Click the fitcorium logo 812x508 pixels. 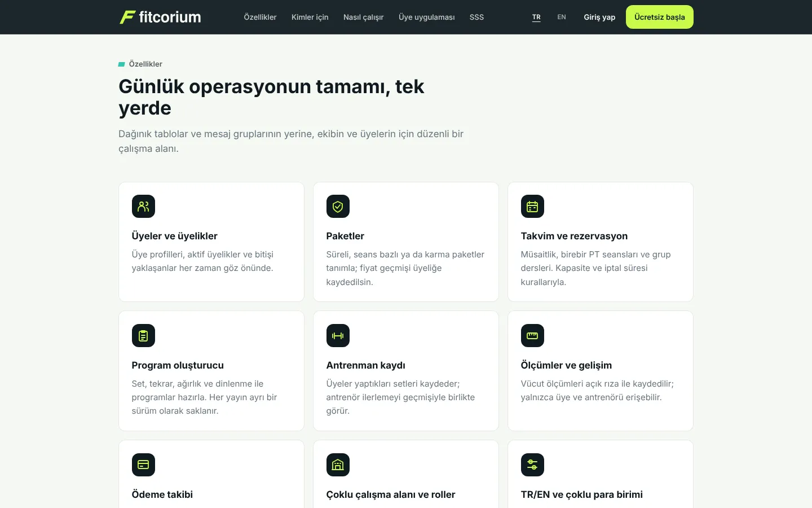point(160,17)
